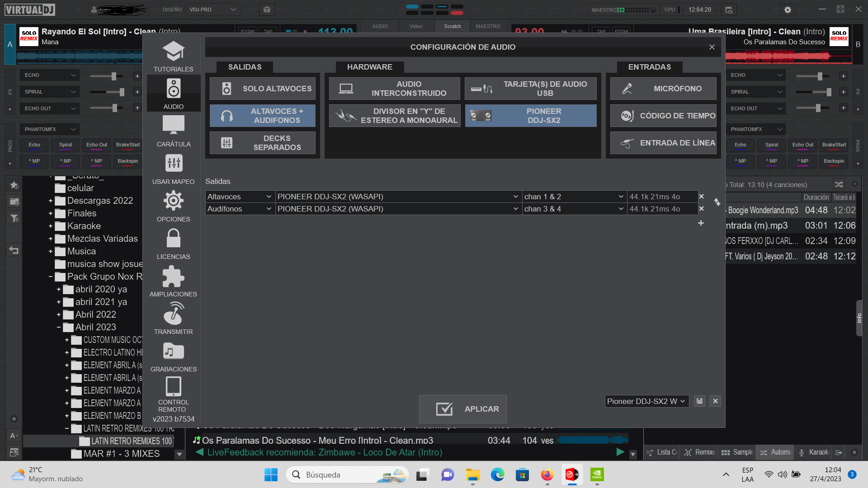Trigger left deck Backspin pad
This screenshot has width=868, height=488.
pos(128,161)
